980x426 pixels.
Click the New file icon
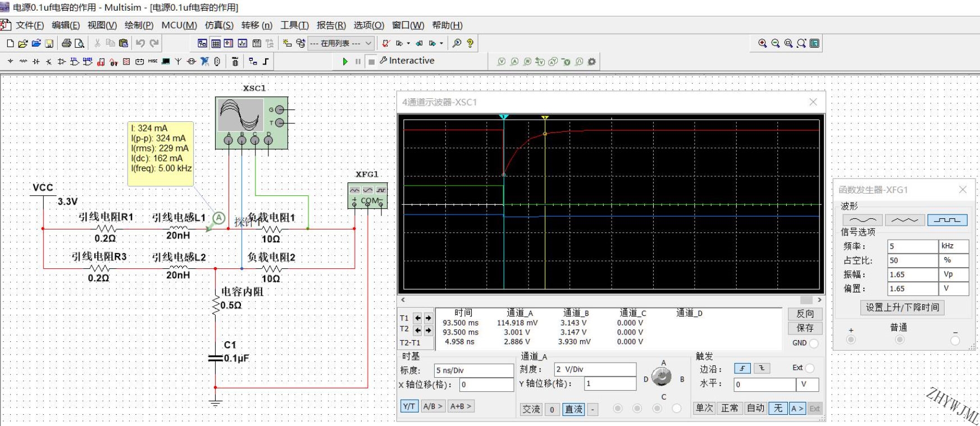[10, 43]
